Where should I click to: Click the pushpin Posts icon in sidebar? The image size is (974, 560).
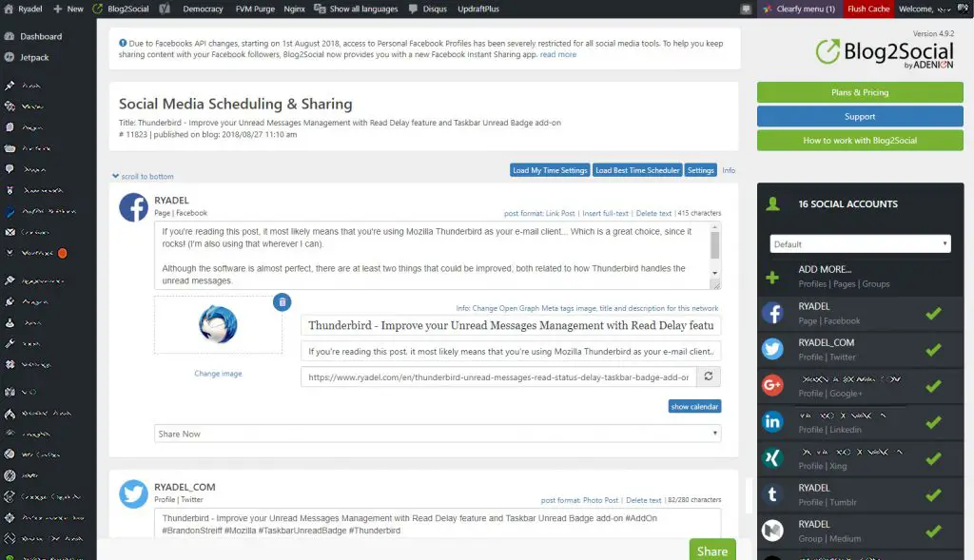point(10,85)
